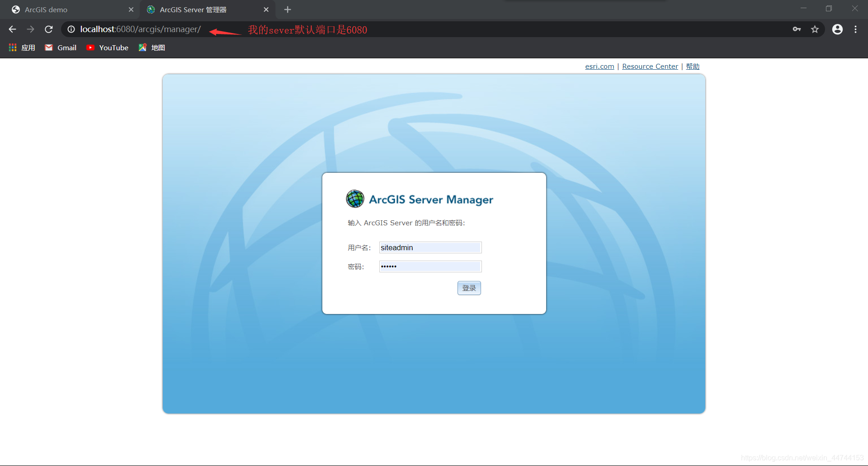Restore down the browser window
This screenshot has height=466, width=868.
[x=829, y=8]
